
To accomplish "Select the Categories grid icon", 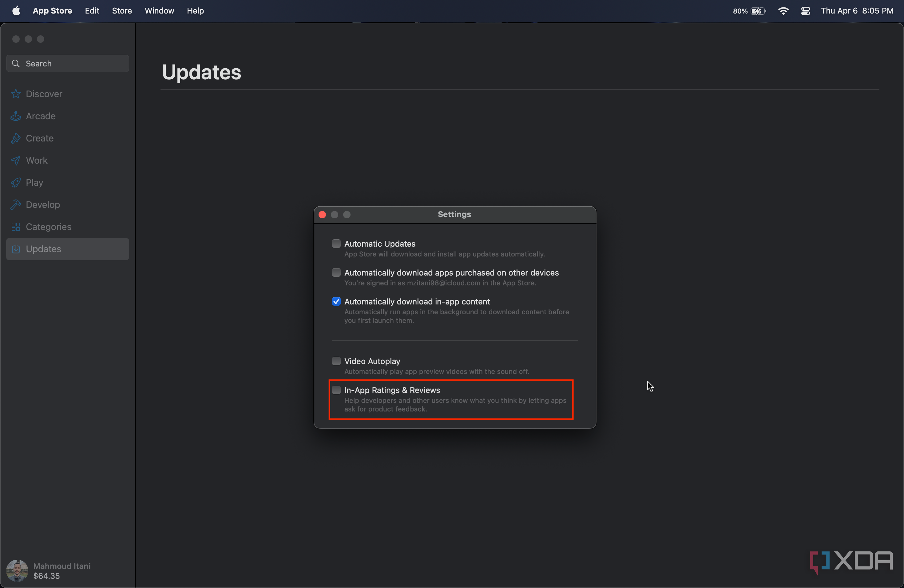I will 16,227.
